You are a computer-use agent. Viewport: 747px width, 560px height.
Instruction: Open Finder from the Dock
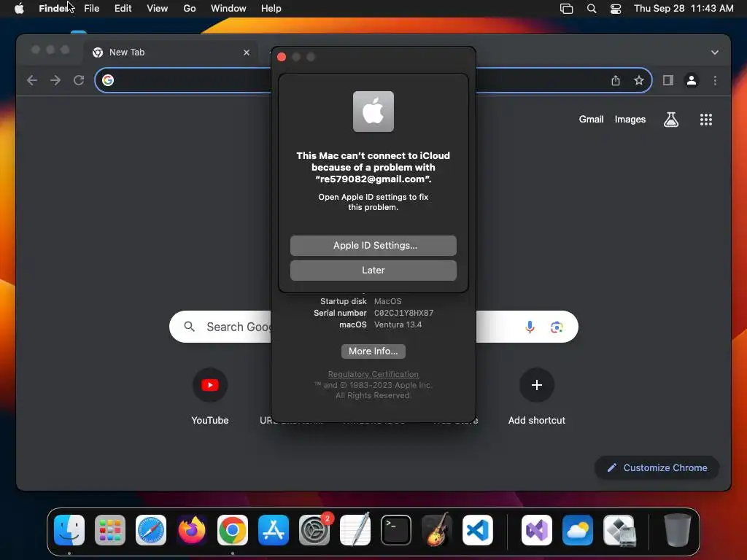click(x=69, y=530)
